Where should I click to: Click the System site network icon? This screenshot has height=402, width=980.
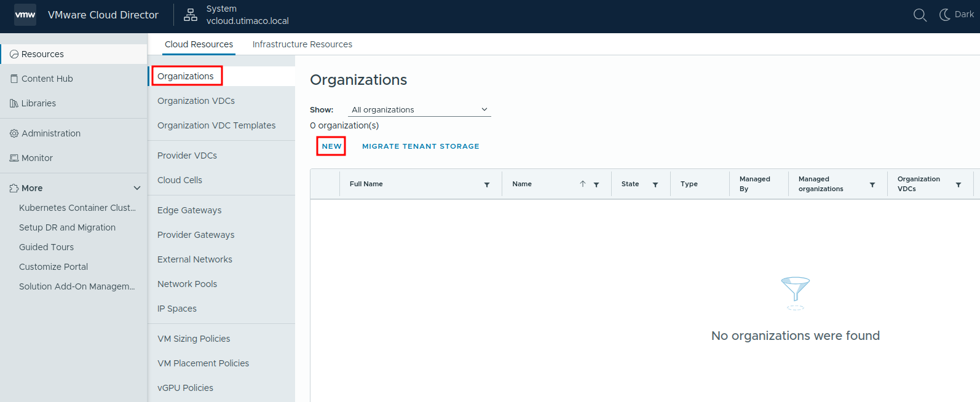pyautogui.click(x=191, y=15)
